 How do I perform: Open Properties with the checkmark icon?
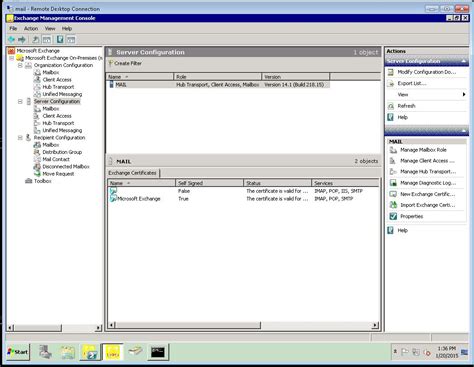pos(411,216)
